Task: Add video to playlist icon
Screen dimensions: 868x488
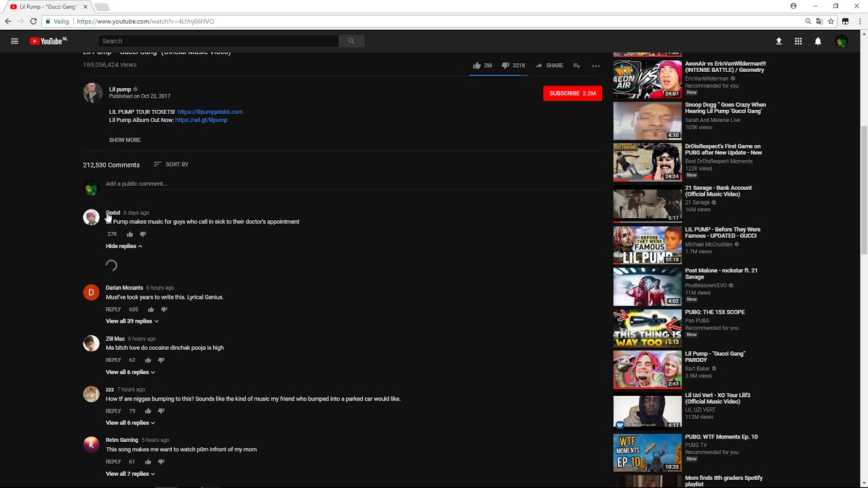Action: [x=576, y=66]
